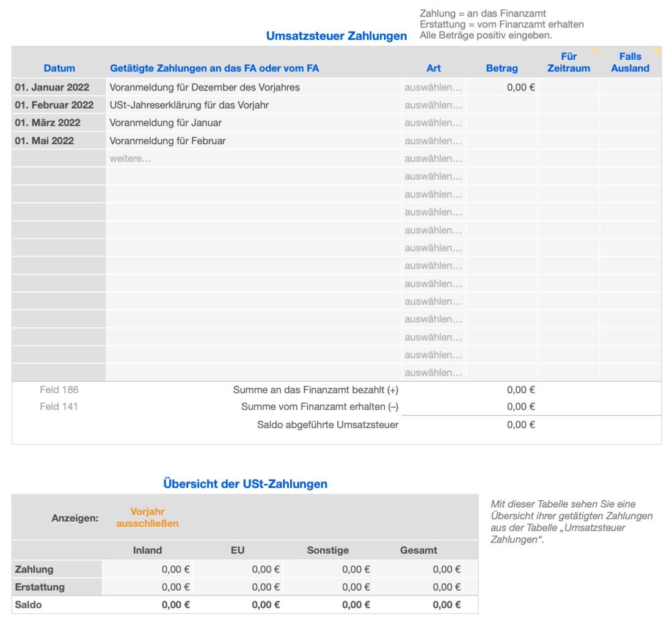This screenshot has height=634, width=672.
Task: Open Art dropdown for Voranmeldung für Februar row
Action: tap(433, 141)
